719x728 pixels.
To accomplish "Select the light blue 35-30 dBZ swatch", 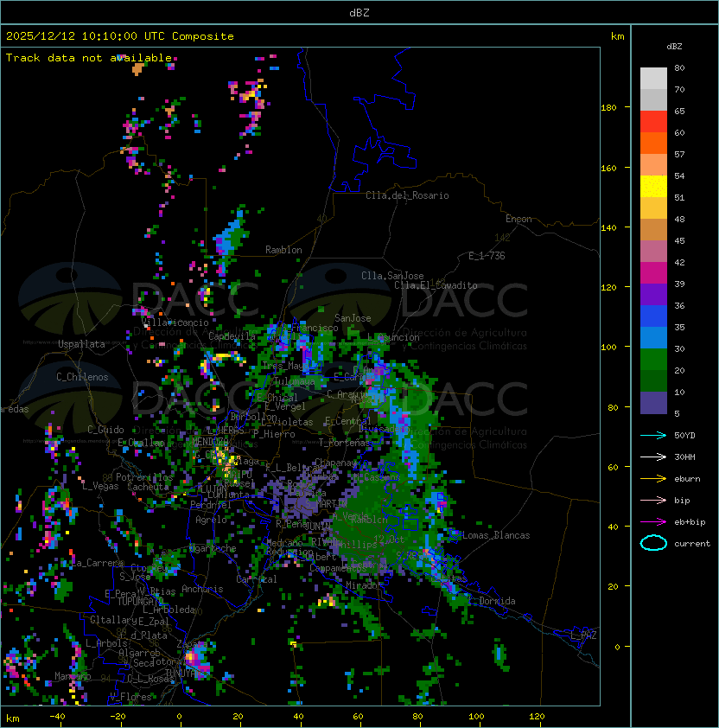I will pyautogui.click(x=653, y=338).
